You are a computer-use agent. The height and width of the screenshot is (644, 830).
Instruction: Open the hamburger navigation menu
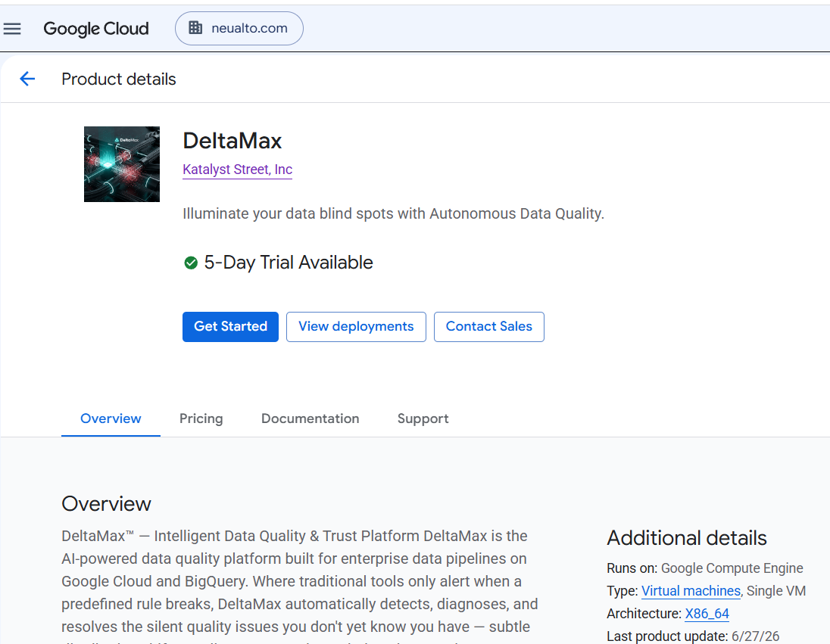12,29
